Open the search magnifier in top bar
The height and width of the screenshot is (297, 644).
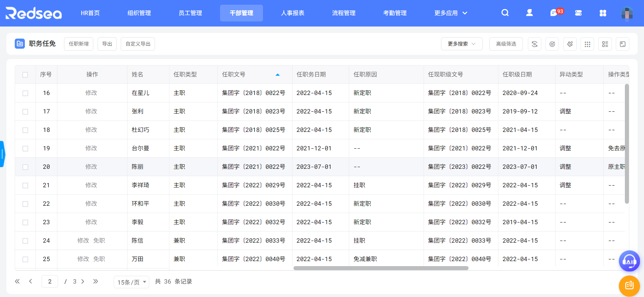505,13
